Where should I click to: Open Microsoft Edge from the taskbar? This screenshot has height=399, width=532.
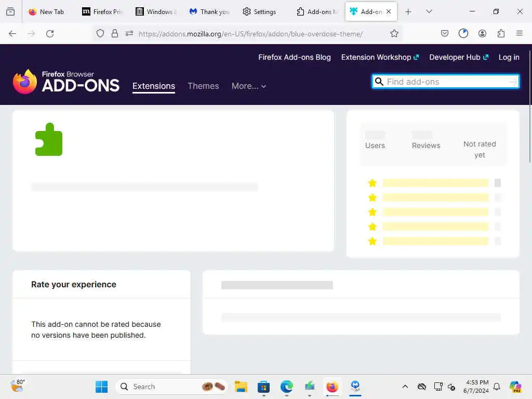[x=287, y=387]
